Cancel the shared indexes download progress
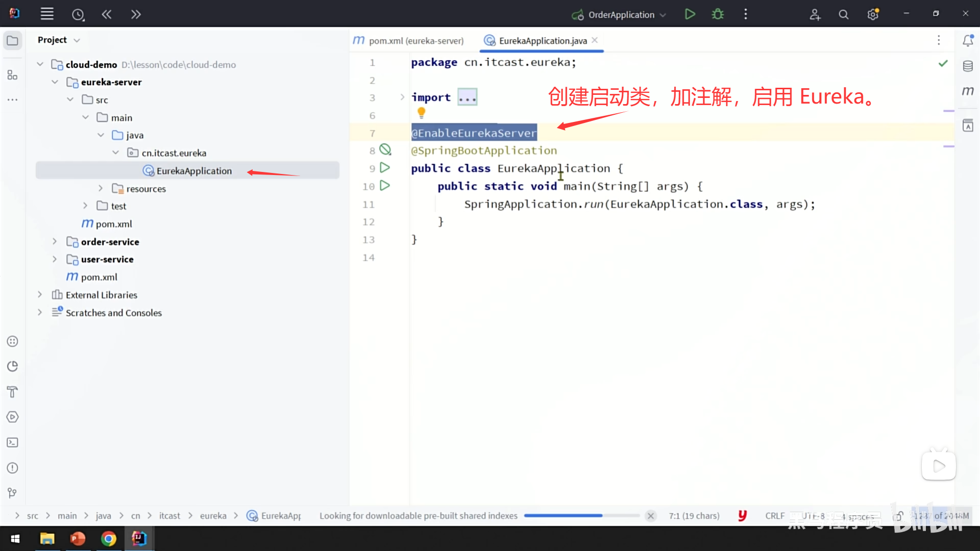The image size is (980, 551). click(650, 516)
